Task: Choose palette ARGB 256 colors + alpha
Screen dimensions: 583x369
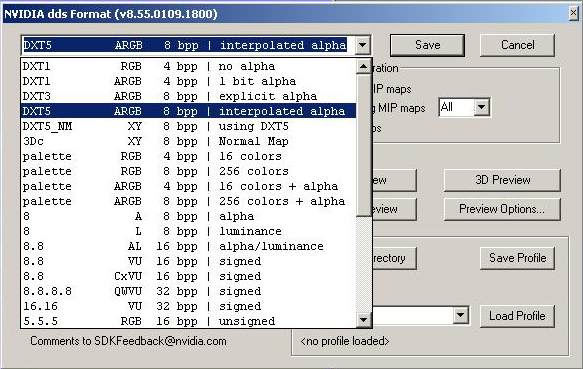Action: (x=189, y=201)
